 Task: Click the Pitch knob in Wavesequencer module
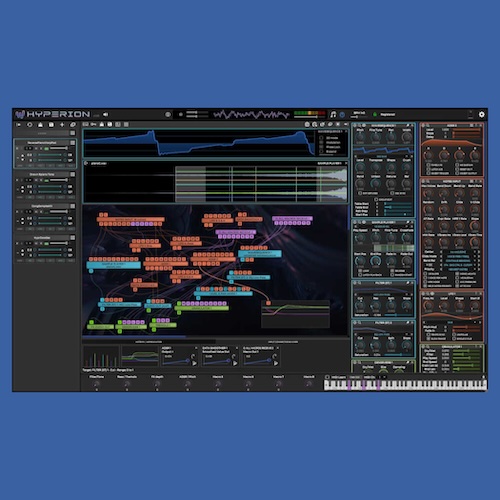point(360,137)
